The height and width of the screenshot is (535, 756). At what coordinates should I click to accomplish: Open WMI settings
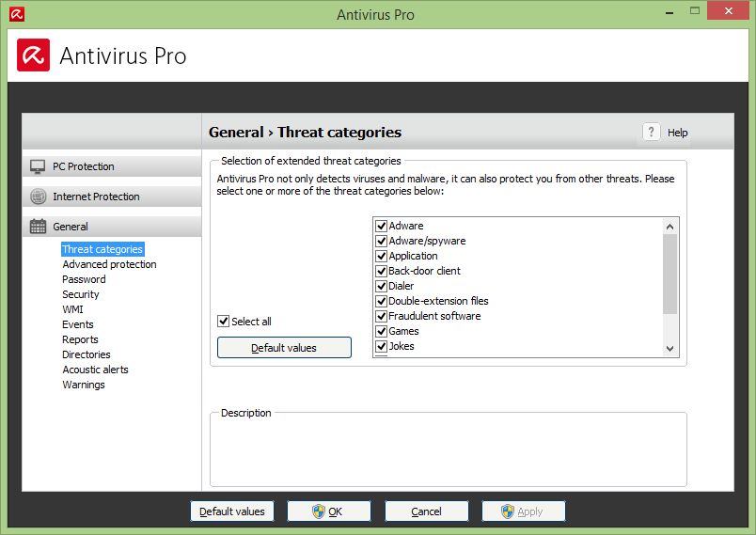tap(72, 309)
